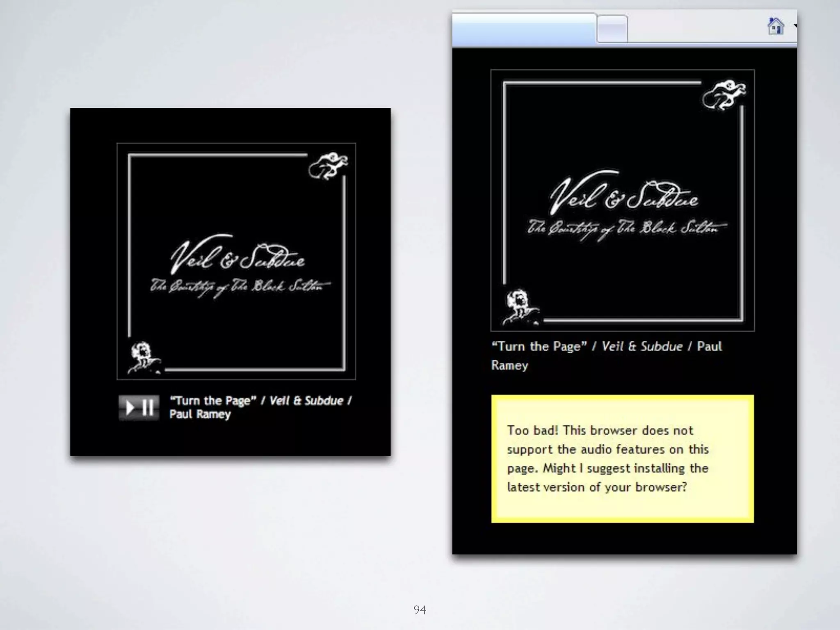This screenshot has width=840, height=630.
Task: Open the dropdown arrow beside Home icon
Action: 795,26
